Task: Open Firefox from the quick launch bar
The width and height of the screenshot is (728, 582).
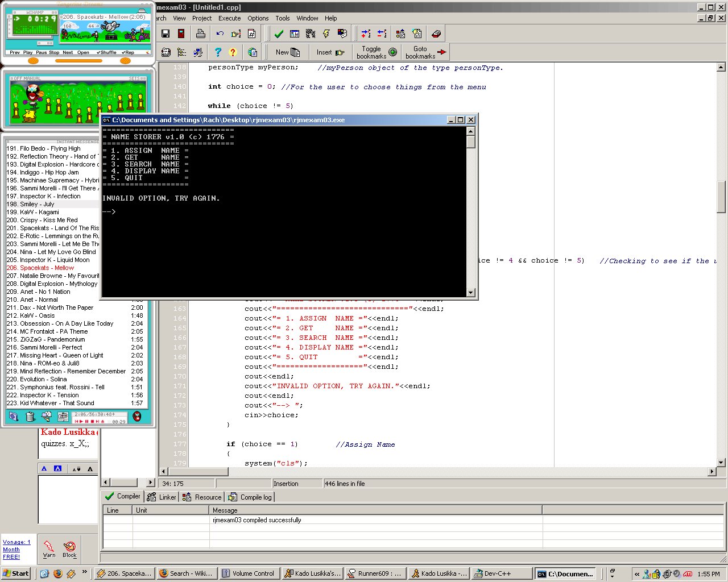Action: [x=57, y=573]
